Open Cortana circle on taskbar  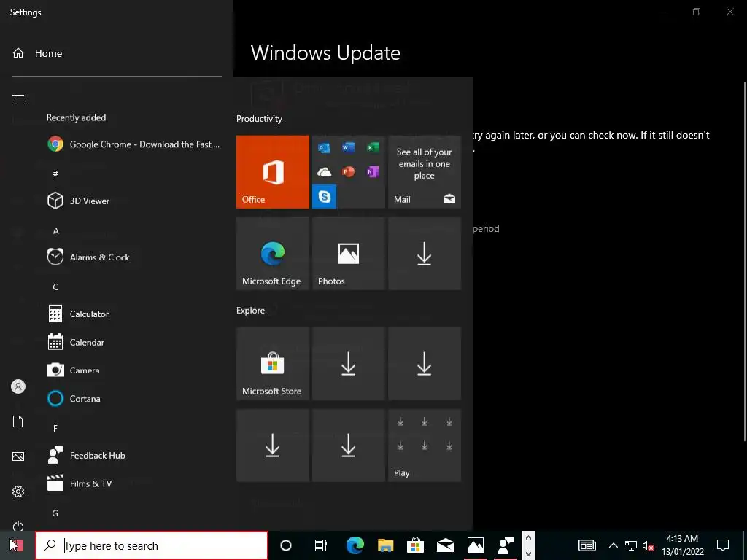click(x=286, y=545)
